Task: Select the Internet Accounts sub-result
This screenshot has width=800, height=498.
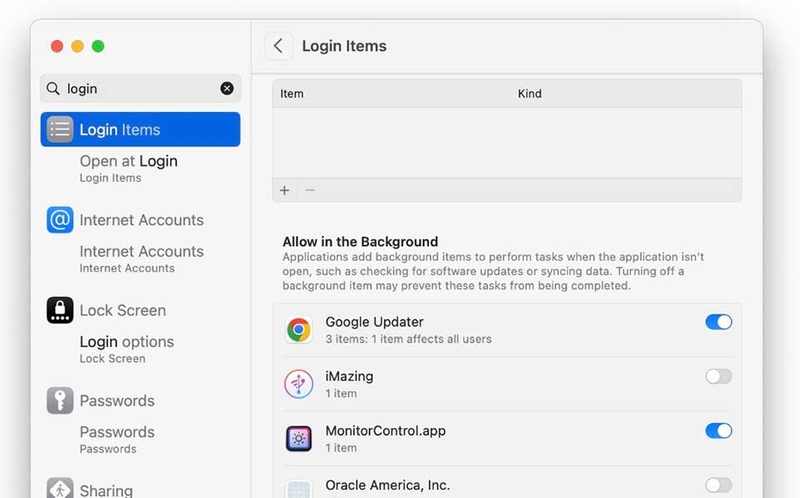Action: pyautogui.click(x=142, y=259)
